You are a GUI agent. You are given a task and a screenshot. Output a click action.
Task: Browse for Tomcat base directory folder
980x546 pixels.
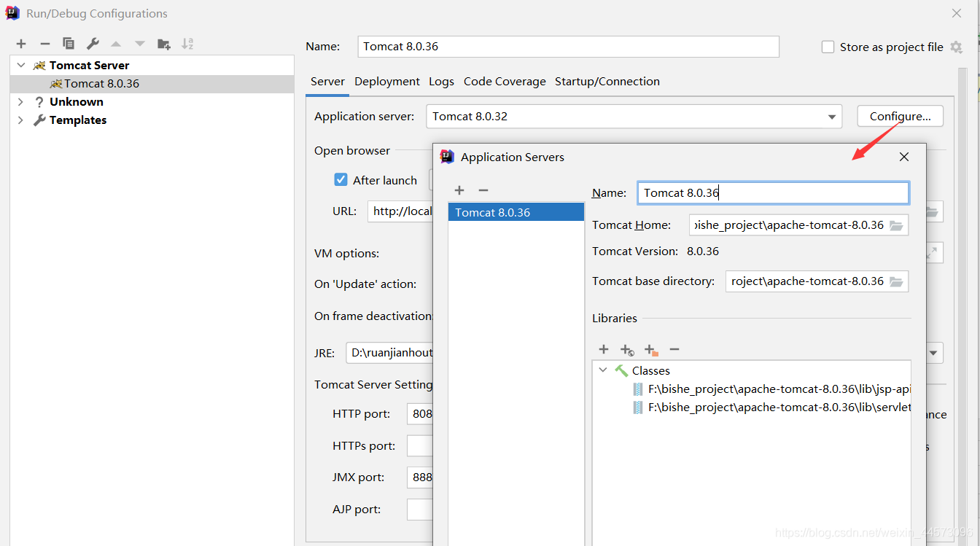pos(896,281)
